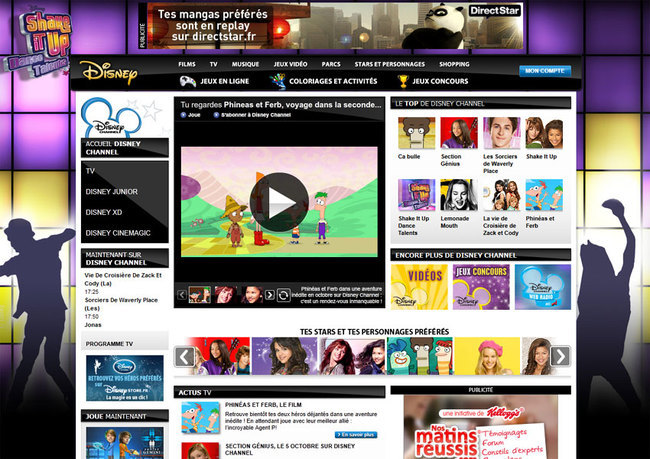Open Coloriages et Activités link
Image resolution: width=650 pixels, height=459 pixels.
pos(333,81)
